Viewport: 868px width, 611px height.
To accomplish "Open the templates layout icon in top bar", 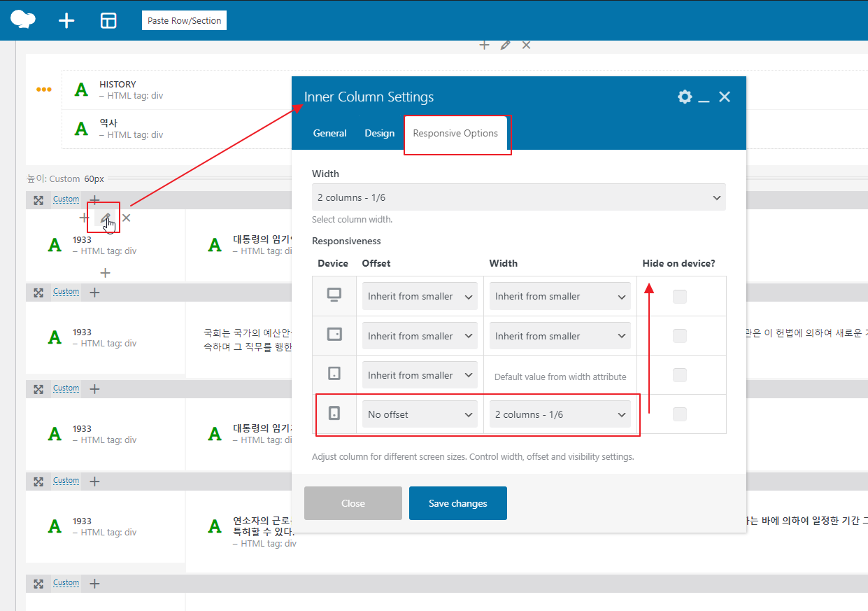I will [108, 20].
